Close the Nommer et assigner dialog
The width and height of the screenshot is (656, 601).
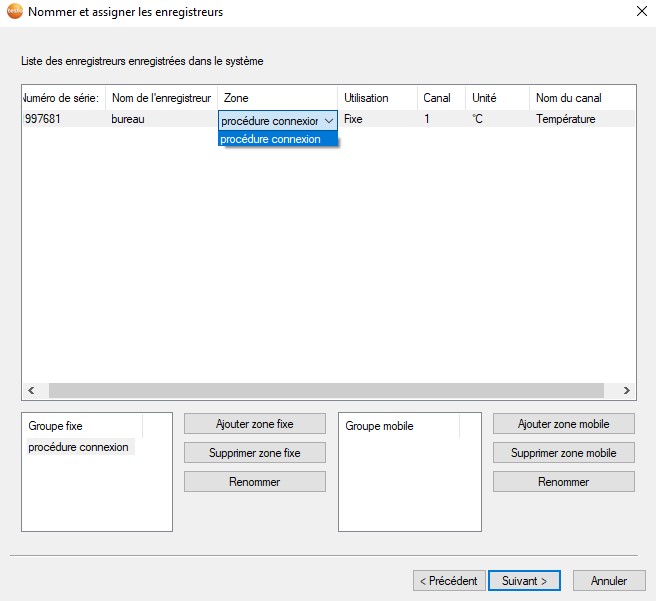pos(638,12)
